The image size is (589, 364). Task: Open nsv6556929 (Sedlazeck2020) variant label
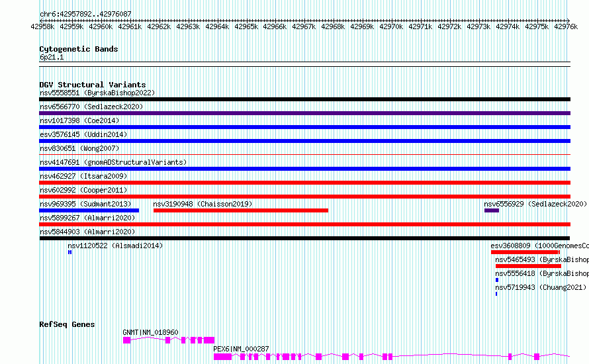pos(535,204)
